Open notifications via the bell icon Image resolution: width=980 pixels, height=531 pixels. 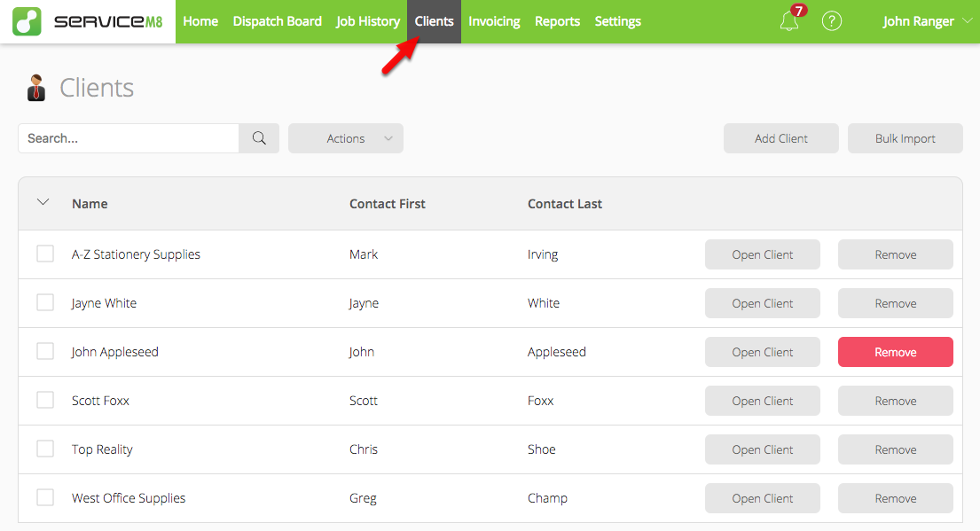pos(789,21)
